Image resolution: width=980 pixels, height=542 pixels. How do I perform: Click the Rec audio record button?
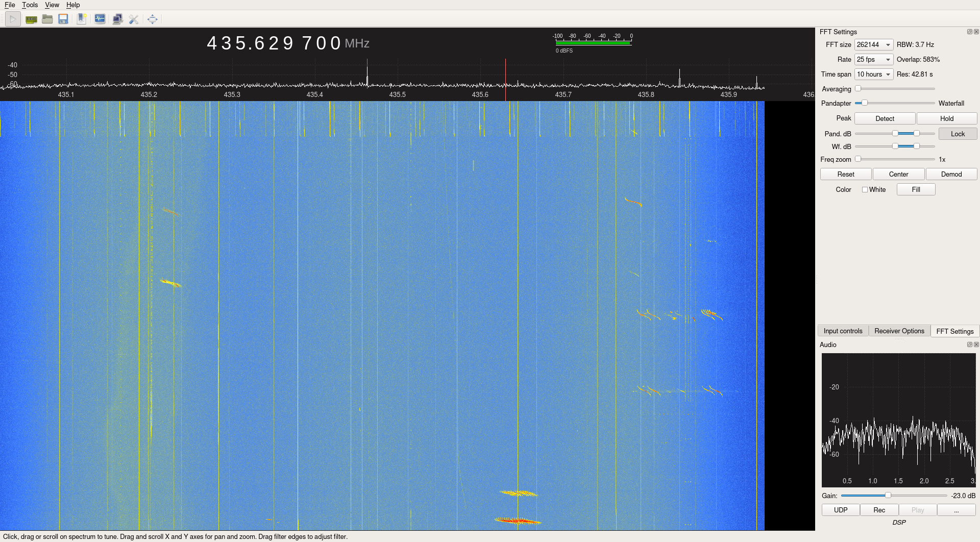pyautogui.click(x=879, y=510)
